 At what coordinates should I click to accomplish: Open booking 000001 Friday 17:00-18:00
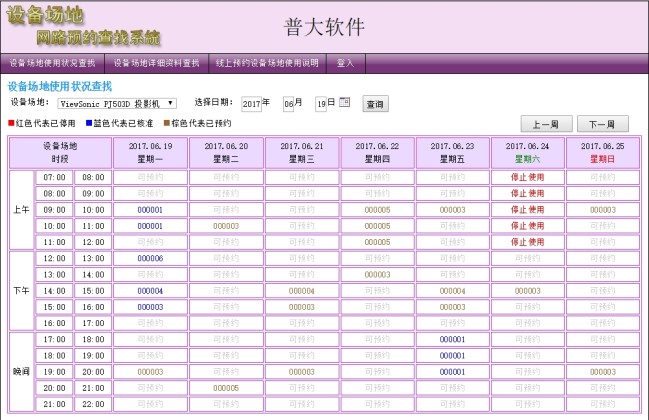pyautogui.click(x=452, y=339)
